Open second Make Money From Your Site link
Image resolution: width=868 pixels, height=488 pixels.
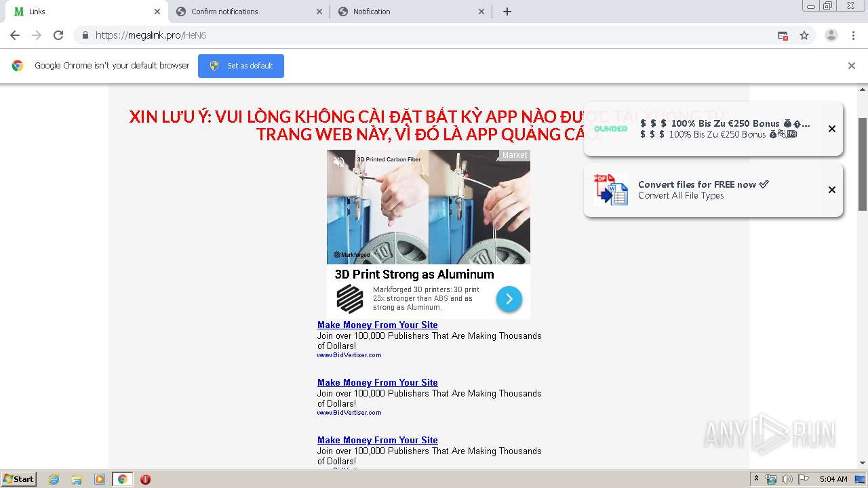click(x=378, y=383)
